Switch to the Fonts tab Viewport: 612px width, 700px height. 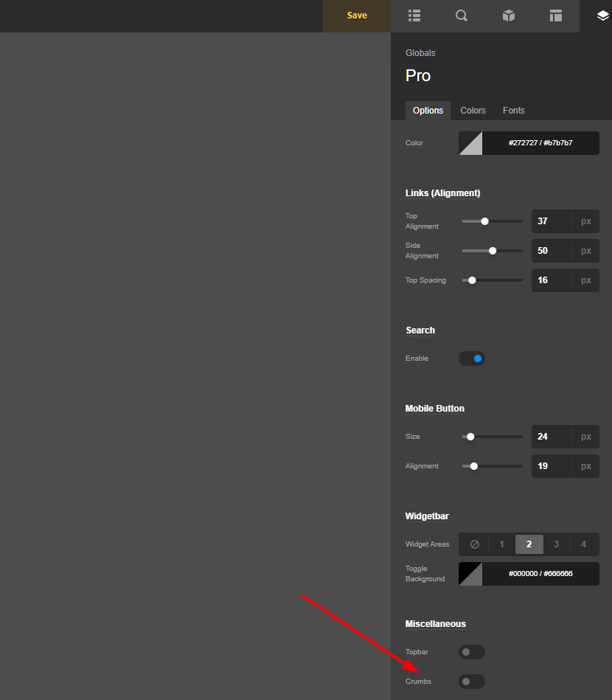(514, 111)
